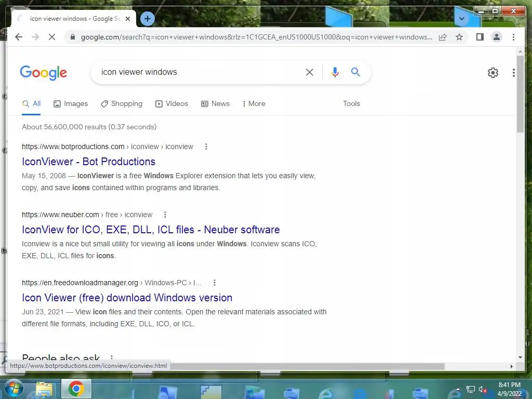
Task: Switch to Videos results
Action: (x=171, y=104)
